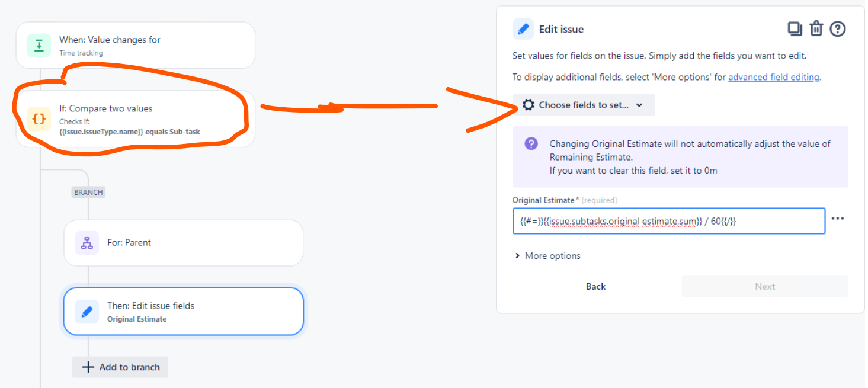Click the blue Edit issue pencil icon
The width and height of the screenshot is (868, 388).
click(x=523, y=28)
